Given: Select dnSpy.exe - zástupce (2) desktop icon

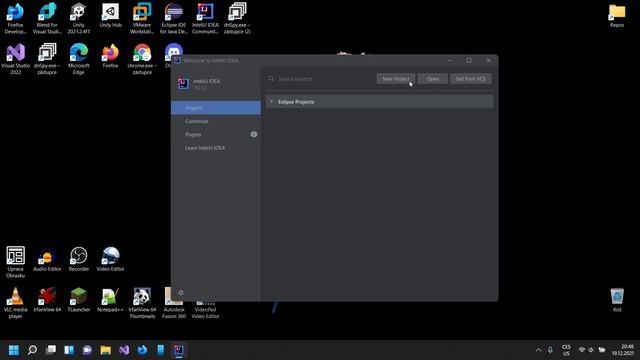Looking at the screenshot, I should click(237, 18).
